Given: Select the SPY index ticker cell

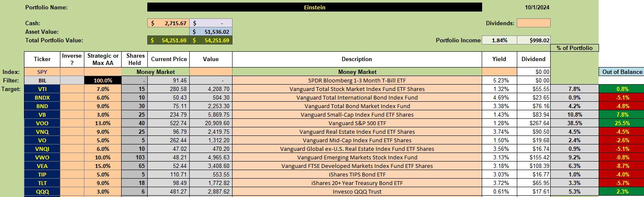Looking at the screenshot, I should 42,72.
